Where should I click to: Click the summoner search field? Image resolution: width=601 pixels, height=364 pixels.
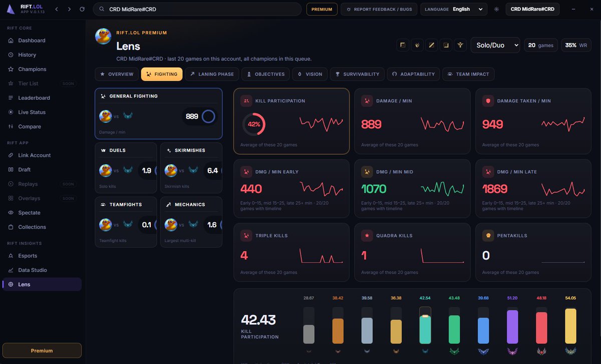pyautogui.click(x=197, y=9)
